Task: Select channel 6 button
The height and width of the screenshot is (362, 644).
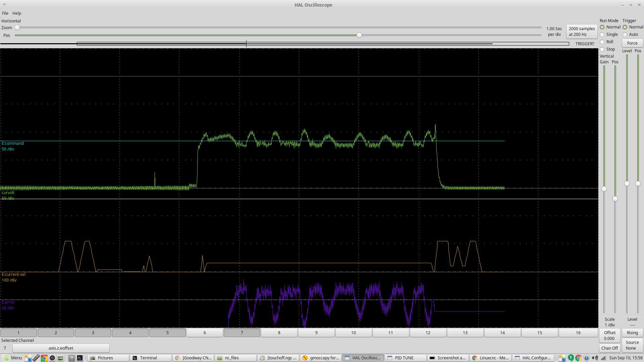Action: tap(205, 333)
